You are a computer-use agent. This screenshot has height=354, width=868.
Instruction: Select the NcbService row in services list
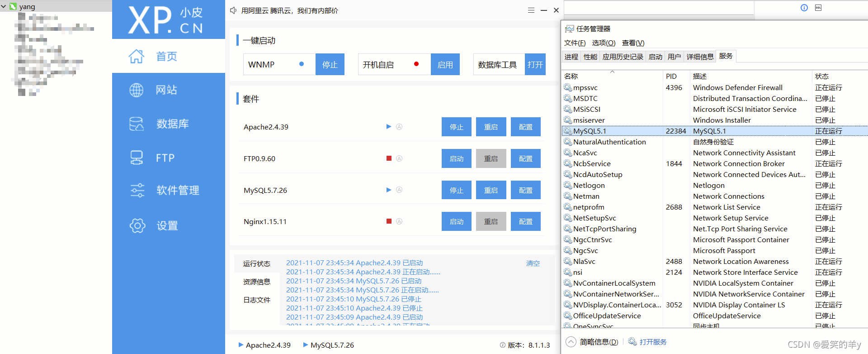[x=714, y=163]
